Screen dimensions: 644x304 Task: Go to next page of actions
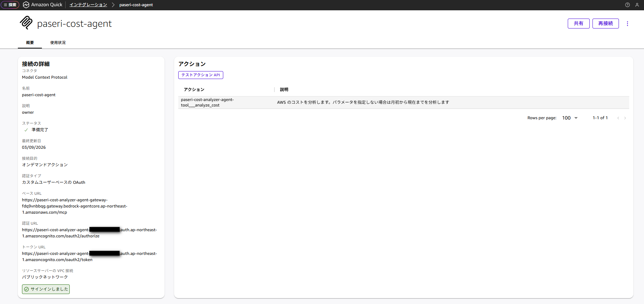625,118
